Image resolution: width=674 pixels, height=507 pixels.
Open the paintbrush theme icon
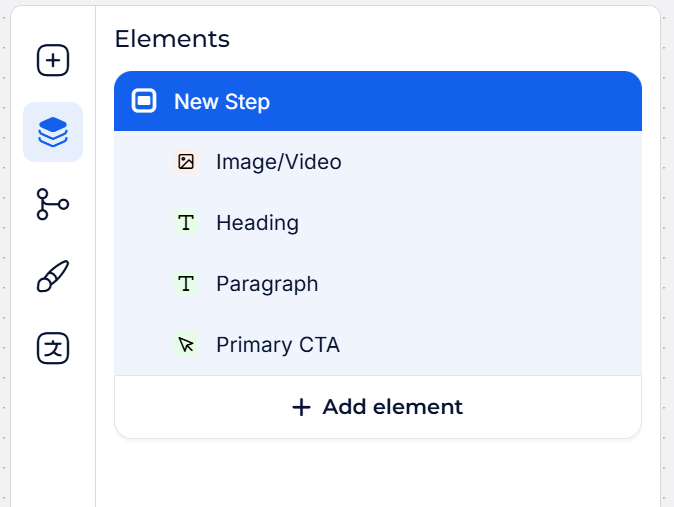[x=53, y=276]
